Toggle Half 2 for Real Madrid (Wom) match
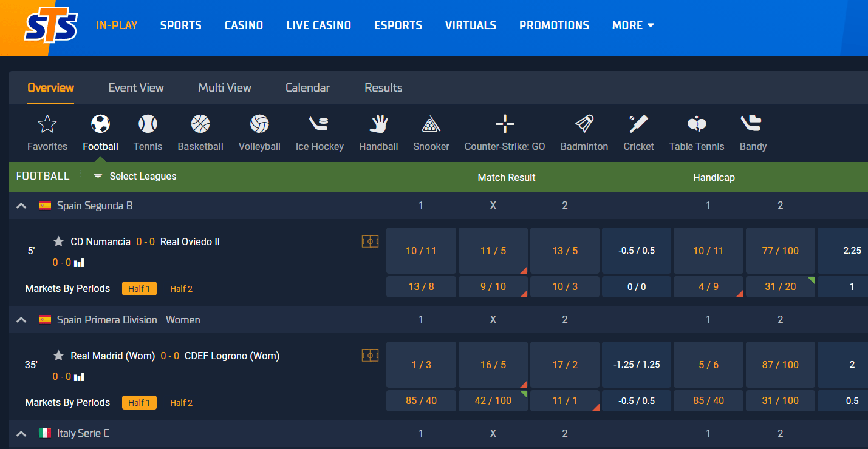The width and height of the screenshot is (868, 449). pos(181,402)
